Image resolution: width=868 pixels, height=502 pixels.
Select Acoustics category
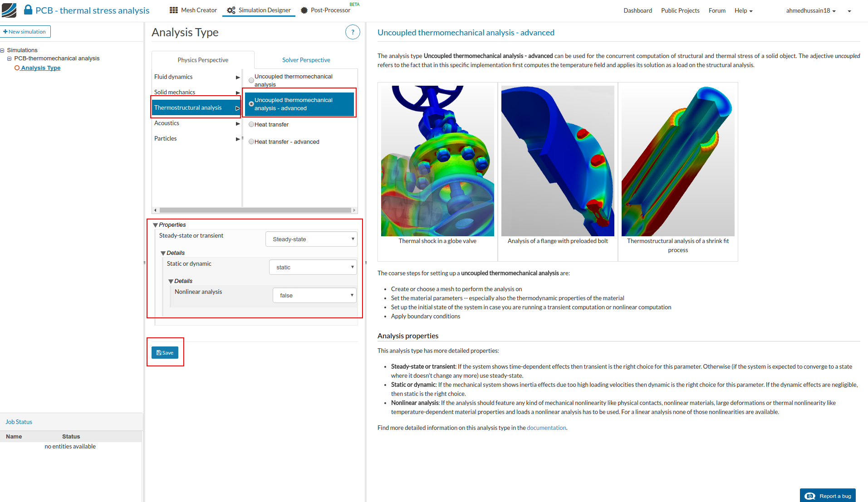coord(196,123)
